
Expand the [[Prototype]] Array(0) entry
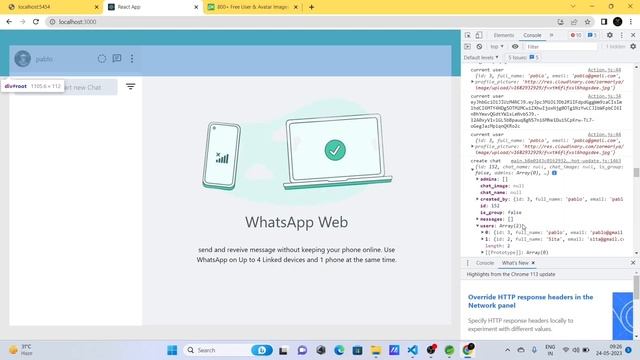pos(482,252)
